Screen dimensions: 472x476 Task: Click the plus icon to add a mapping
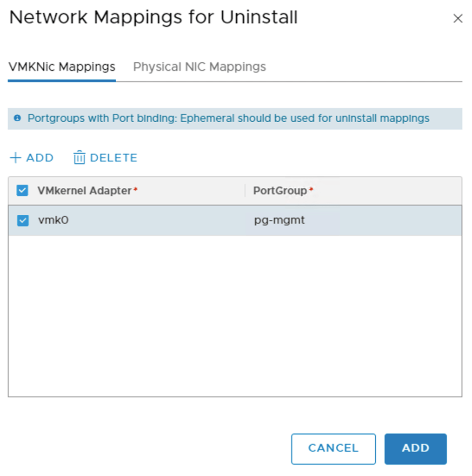(x=15, y=158)
